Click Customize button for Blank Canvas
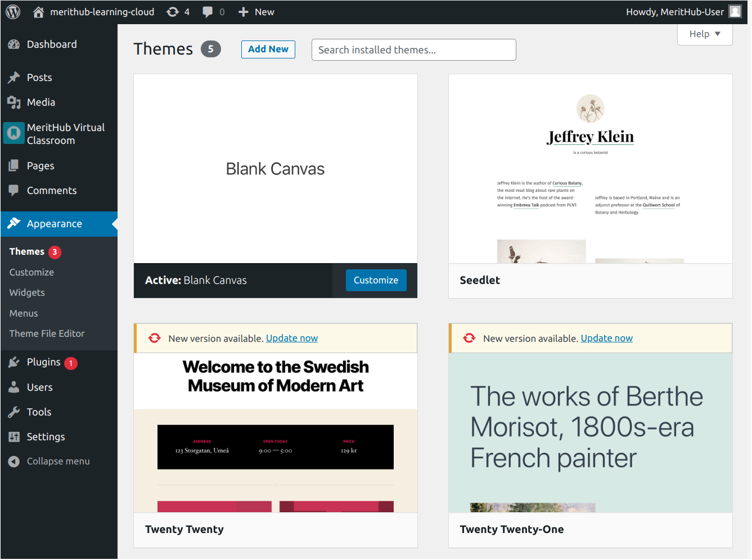The width and height of the screenshot is (752, 560). click(x=376, y=280)
